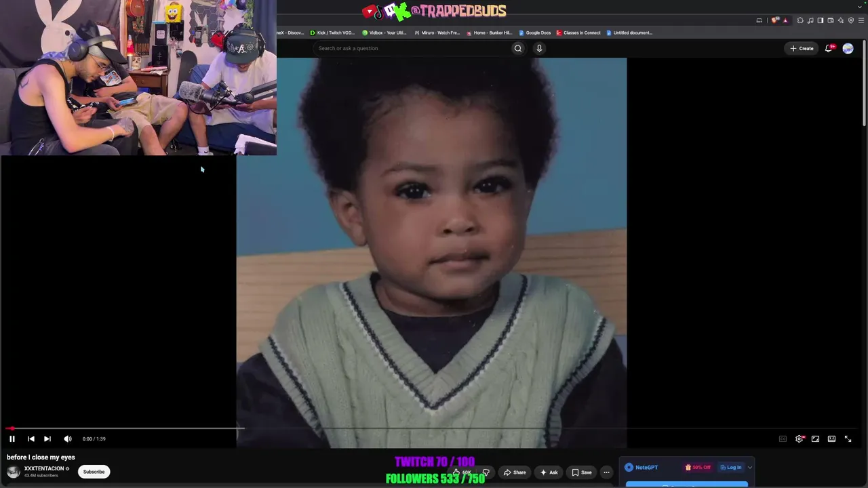This screenshot has width=868, height=488.
Task: Open the browser wallet icon
Action: point(831,20)
